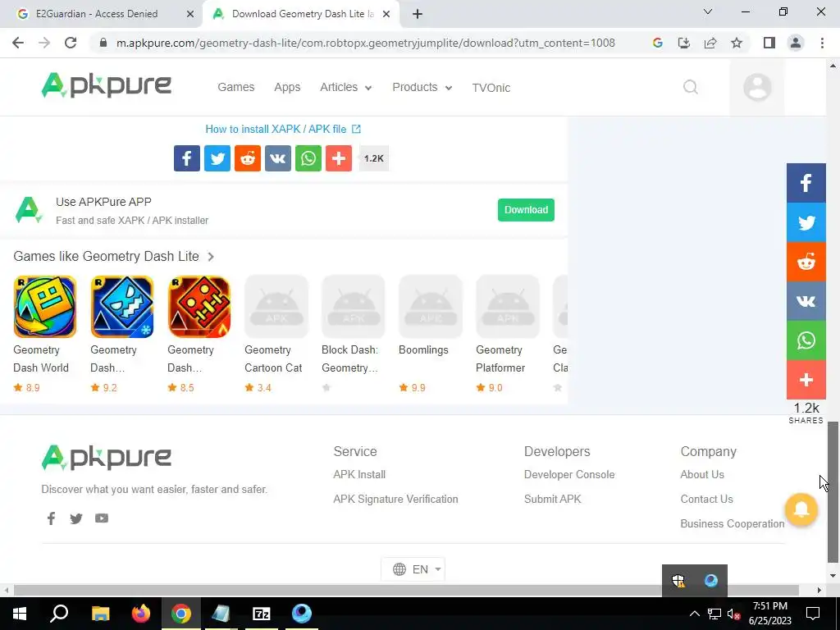Share on VK via inline share bar

tap(278, 158)
